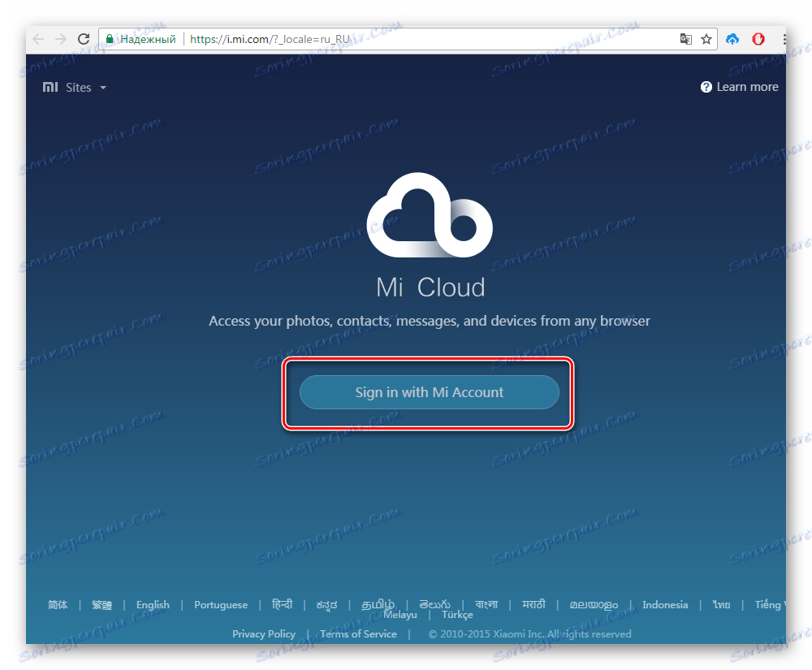The height and width of the screenshot is (670, 812).
Task: Expand the Sites dropdown menu
Action: tap(86, 88)
